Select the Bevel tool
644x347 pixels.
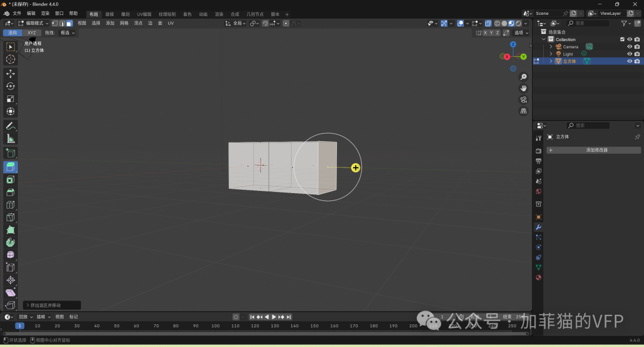coord(10,192)
